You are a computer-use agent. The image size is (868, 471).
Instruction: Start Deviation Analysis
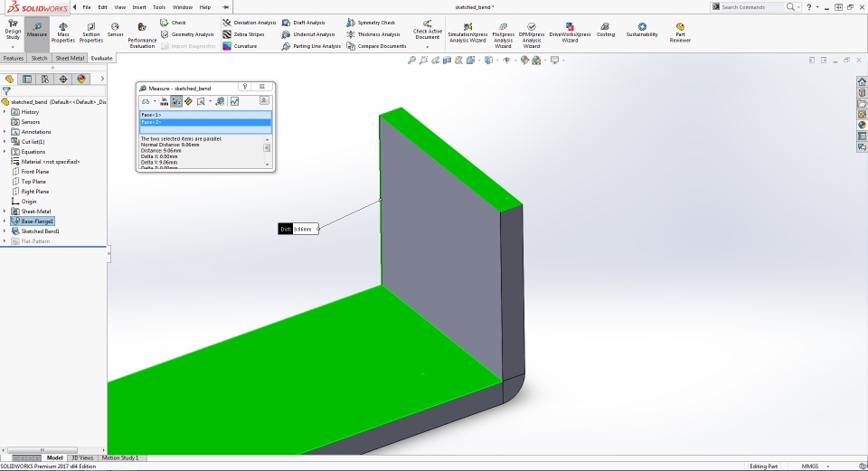[x=250, y=23]
